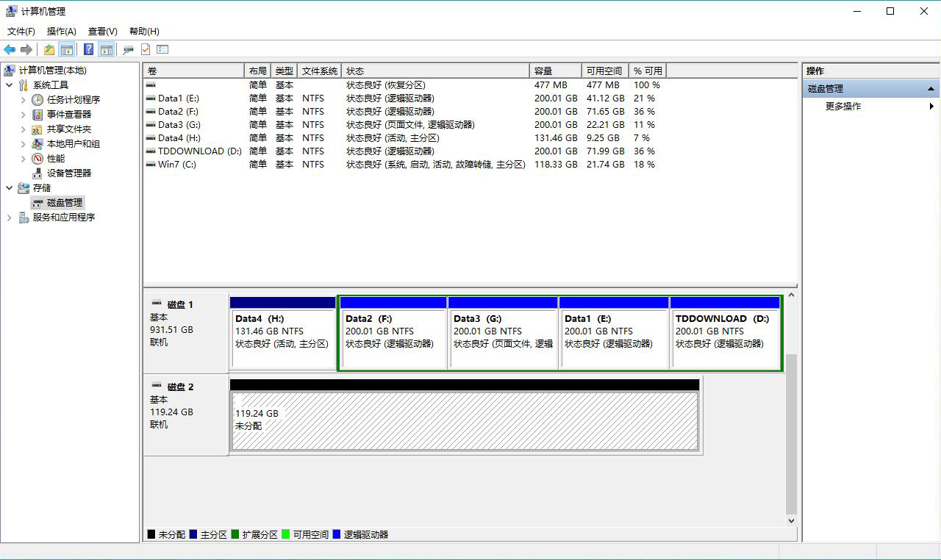Click the Device Manager icon in tree
This screenshot has height=560, width=941.
37,173
